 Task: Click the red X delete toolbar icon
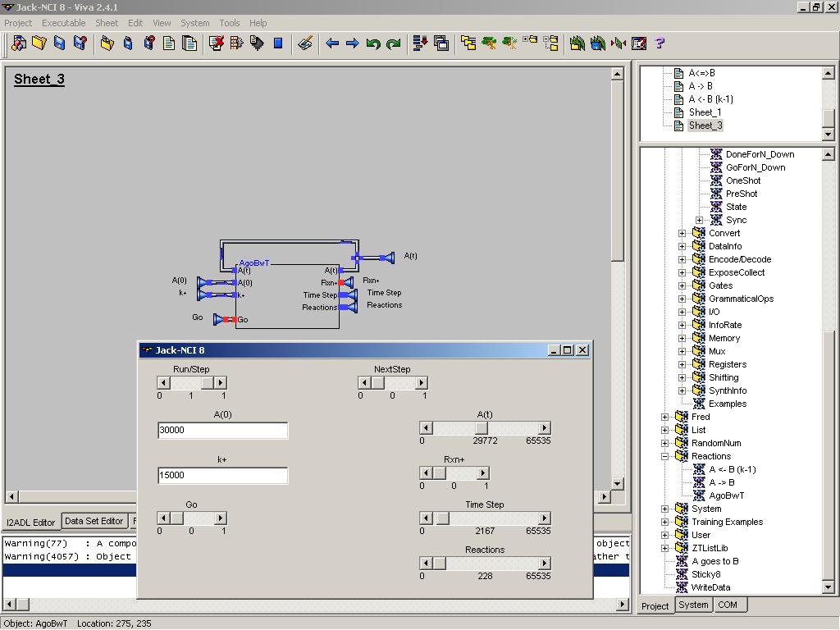(x=217, y=43)
